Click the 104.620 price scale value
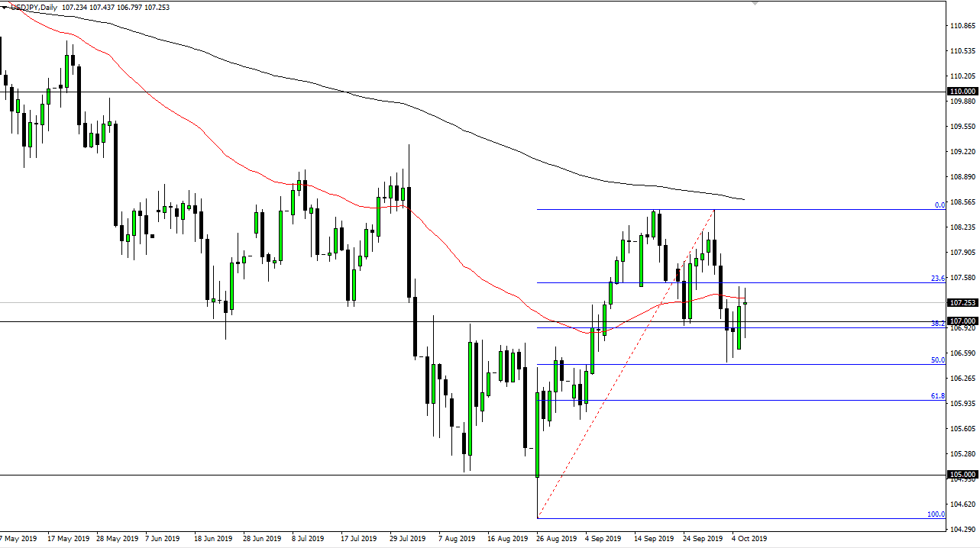This screenshot has width=980, height=548. point(964,504)
